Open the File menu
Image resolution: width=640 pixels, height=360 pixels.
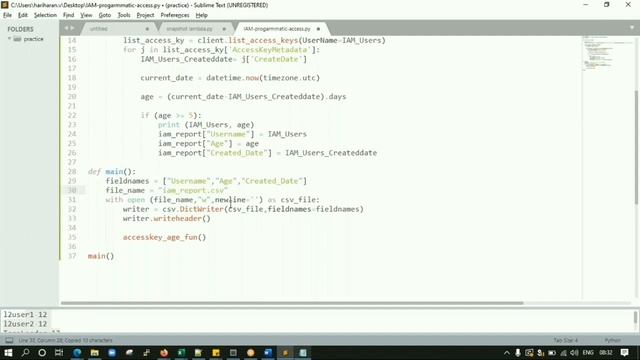(x=7, y=15)
